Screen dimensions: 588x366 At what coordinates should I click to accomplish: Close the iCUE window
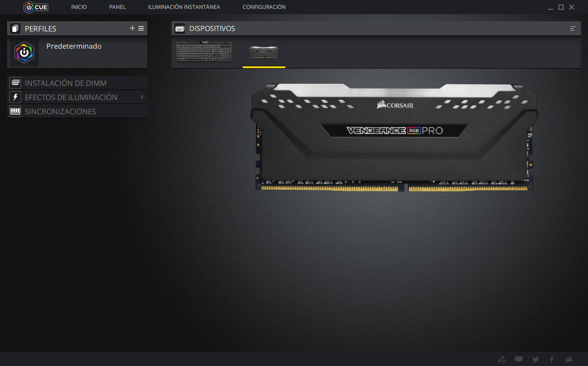pyautogui.click(x=572, y=7)
